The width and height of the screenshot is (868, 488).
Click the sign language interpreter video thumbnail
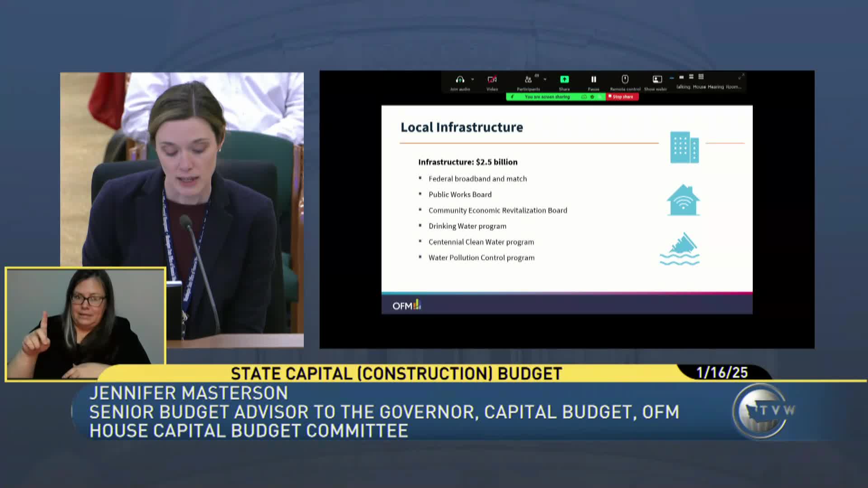(85, 324)
